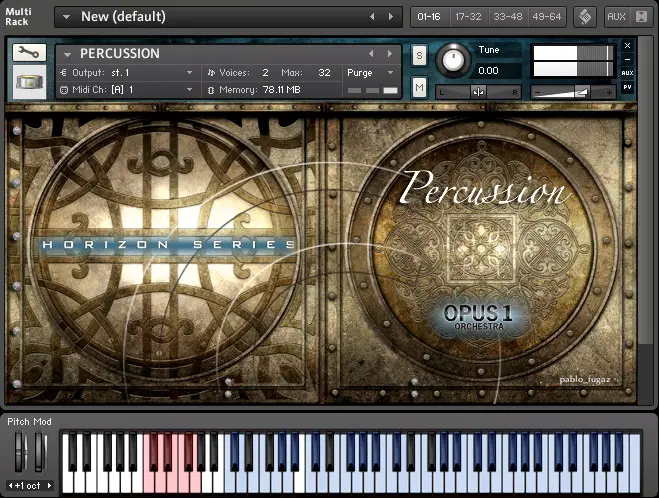Decrease volume with the minus button
659x498 pixels.
point(538,92)
